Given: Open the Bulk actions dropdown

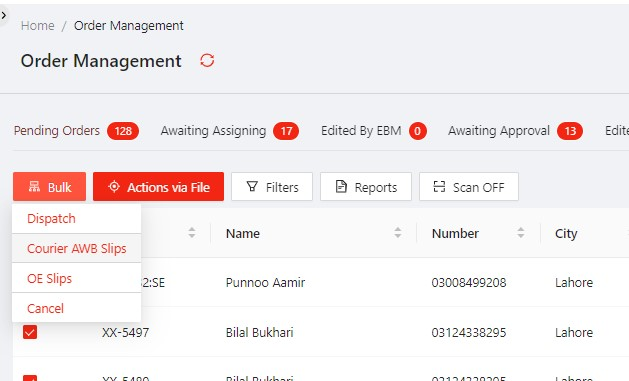Looking at the screenshot, I should (49, 187).
